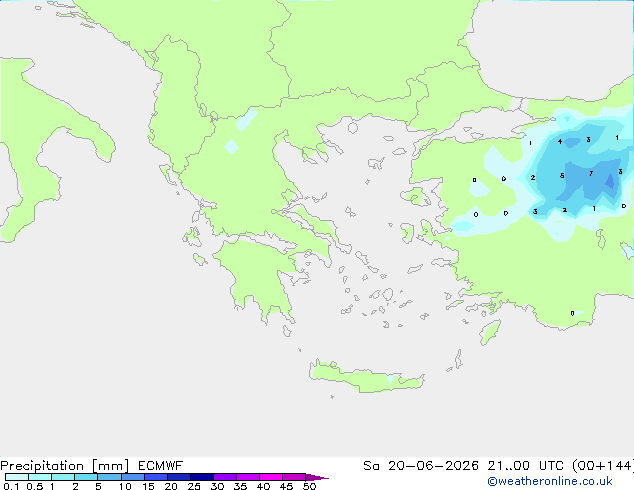
Task: Select the 5–10 mm legend color swatch
Action: 109,477
